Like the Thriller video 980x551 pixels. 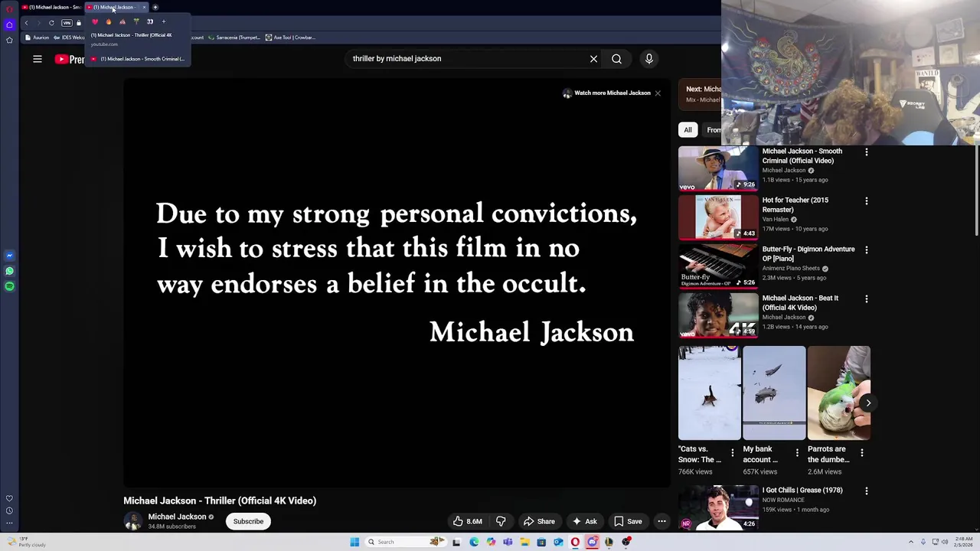467,521
